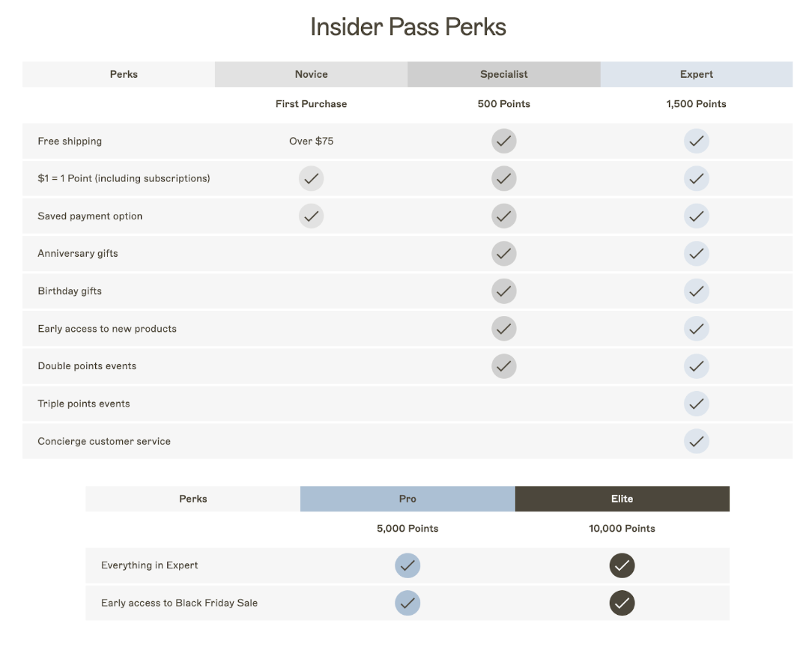Viewport: 812px width, 665px height.
Task: Select the Novice tier header
Action: pyautogui.click(x=311, y=74)
